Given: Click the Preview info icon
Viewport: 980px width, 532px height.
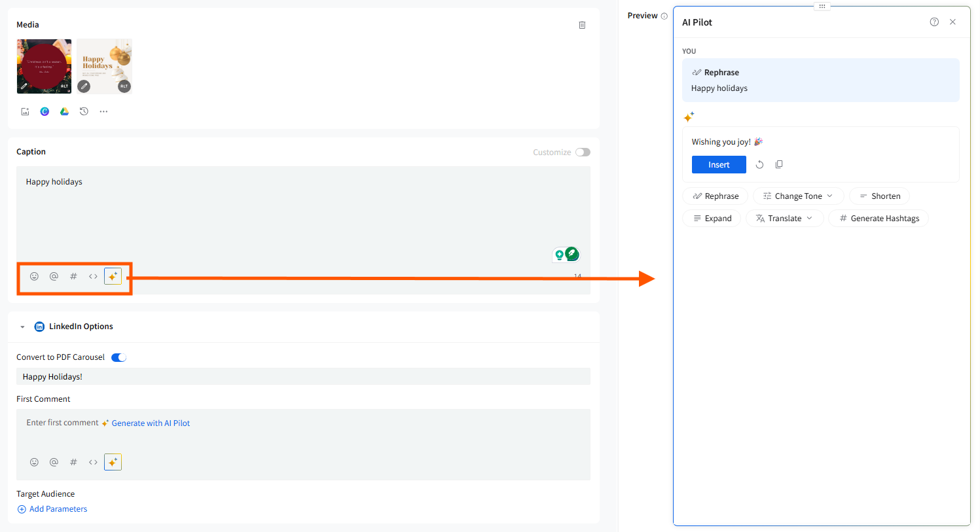Looking at the screenshot, I should pyautogui.click(x=664, y=16).
